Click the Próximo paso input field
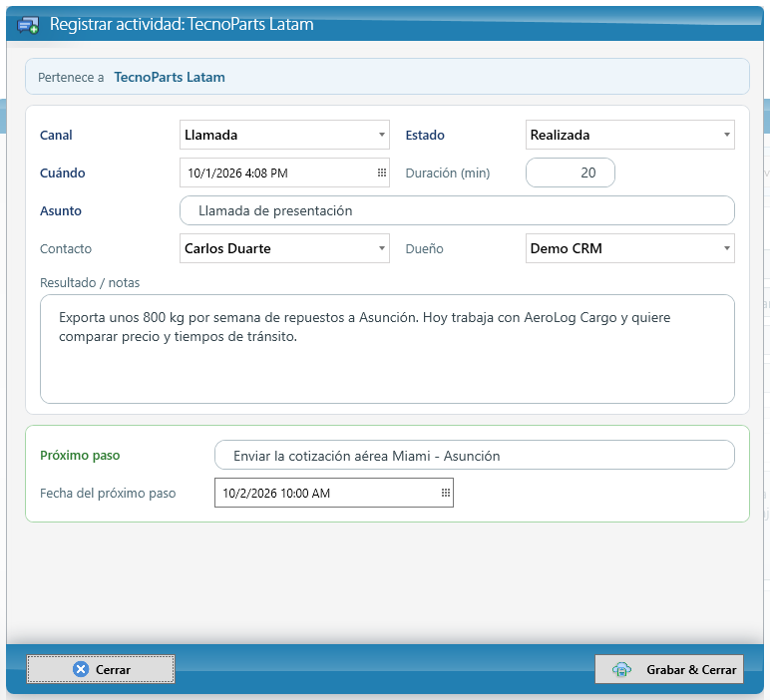Screen dimensions: 770x700 (x=475, y=455)
